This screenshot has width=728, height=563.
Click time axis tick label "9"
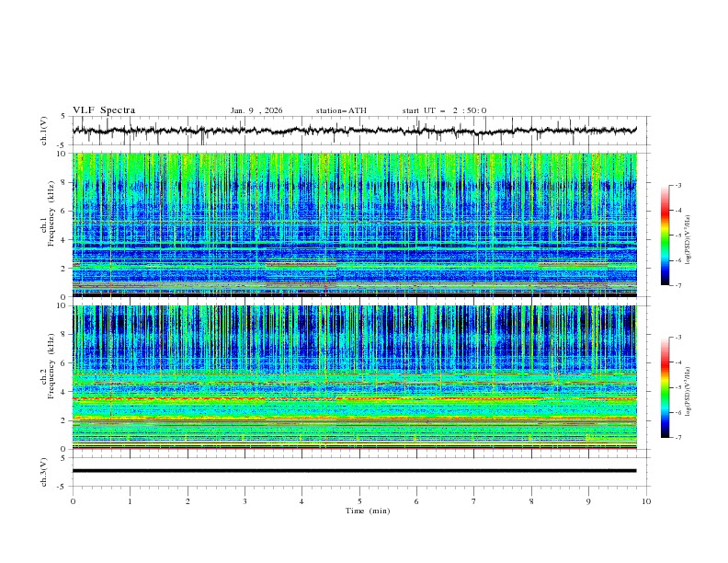pyautogui.click(x=588, y=501)
